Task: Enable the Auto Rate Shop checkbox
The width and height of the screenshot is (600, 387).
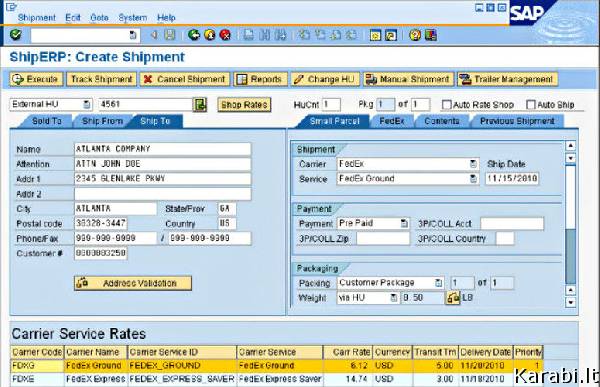Action: [446, 105]
